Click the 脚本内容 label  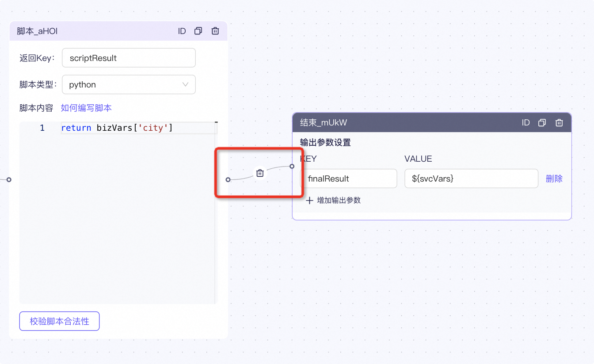click(x=36, y=108)
